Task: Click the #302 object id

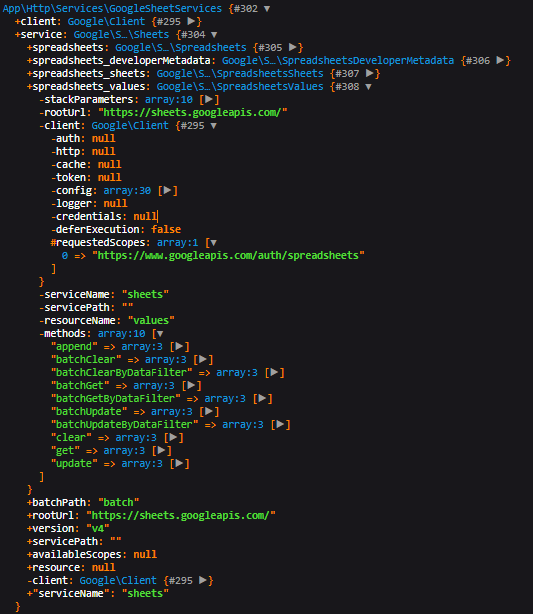Action: (x=246, y=9)
